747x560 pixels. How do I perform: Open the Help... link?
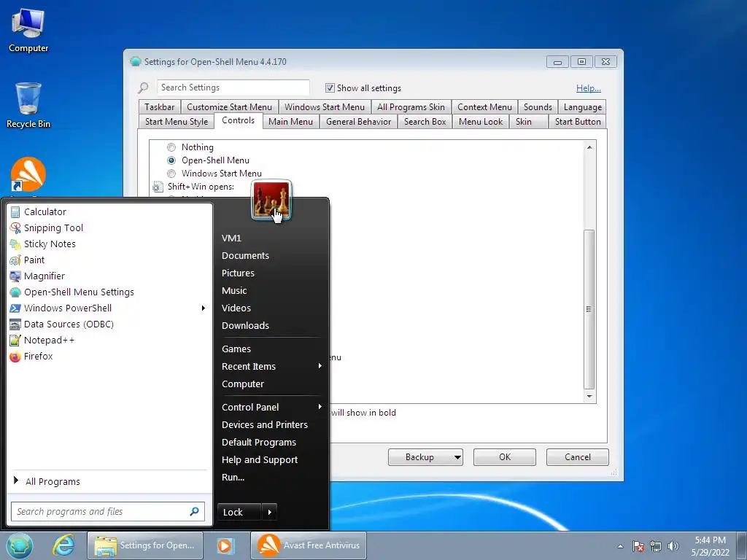coord(589,88)
